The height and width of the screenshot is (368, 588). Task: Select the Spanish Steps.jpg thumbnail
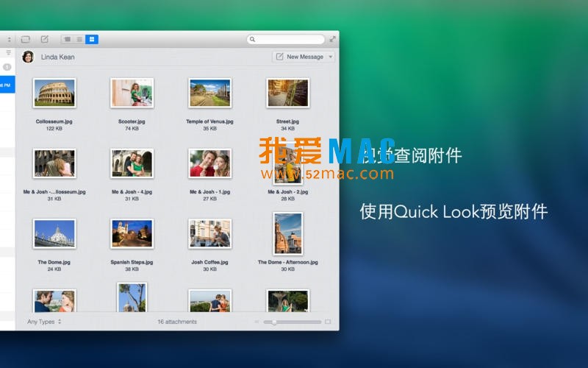[132, 233]
